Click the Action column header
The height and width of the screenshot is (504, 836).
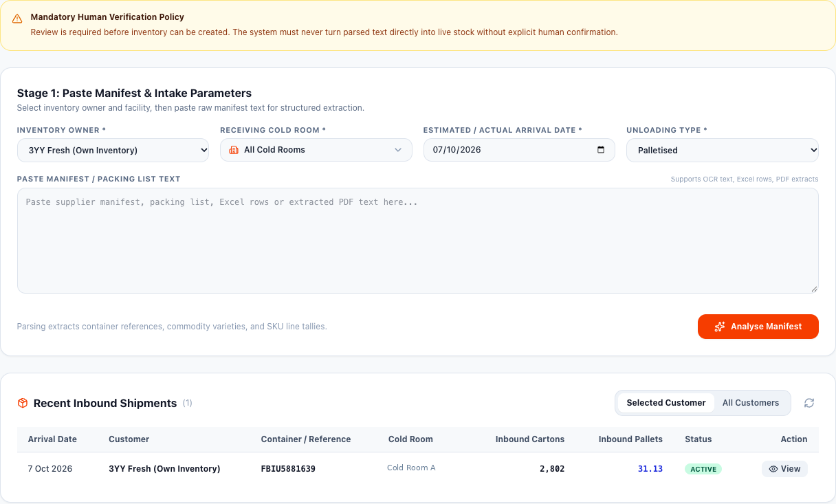[794, 439]
